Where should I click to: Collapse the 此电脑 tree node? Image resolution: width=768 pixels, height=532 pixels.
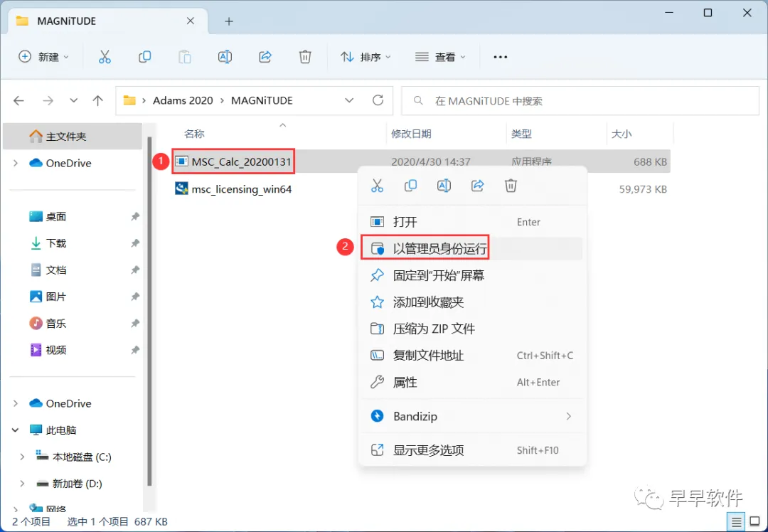tap(16, 430)
